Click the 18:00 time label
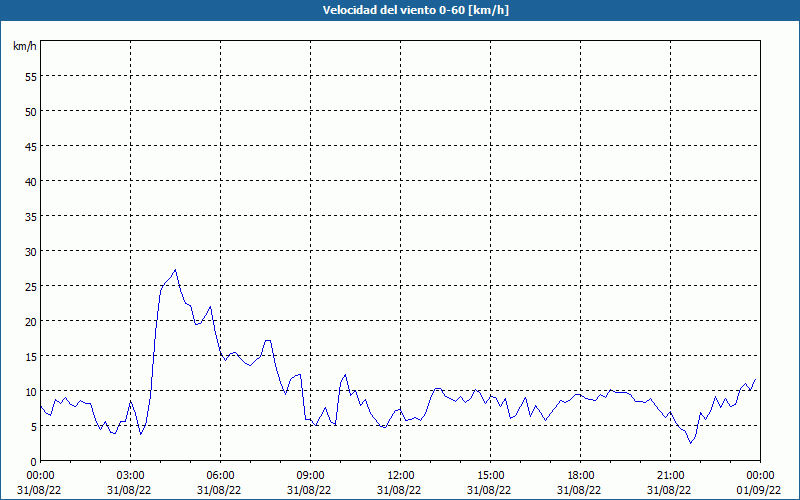Image resolution: width=800 pixels, height=500 pixels. click(580, 476)
